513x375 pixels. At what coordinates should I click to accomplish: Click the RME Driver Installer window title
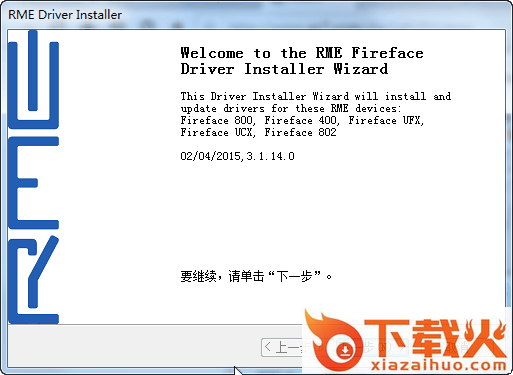tap(65, 15)
